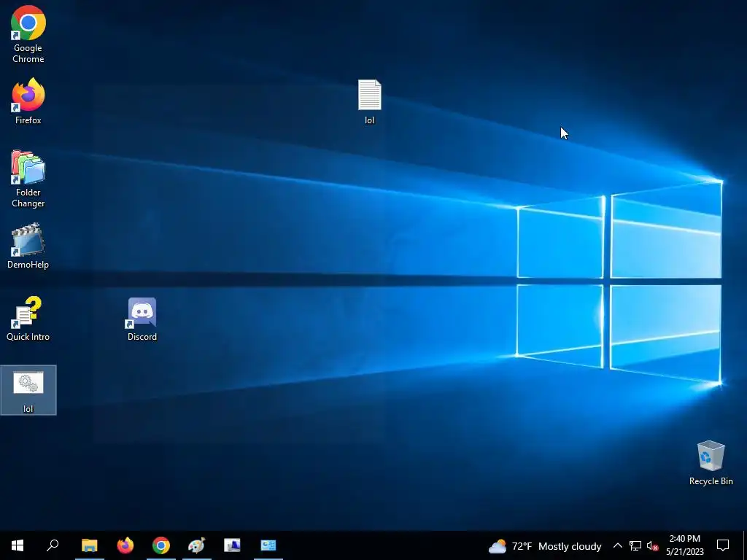The image size is (747, 560).
Task: Click the Show desktop sliver
Action: 744,545
